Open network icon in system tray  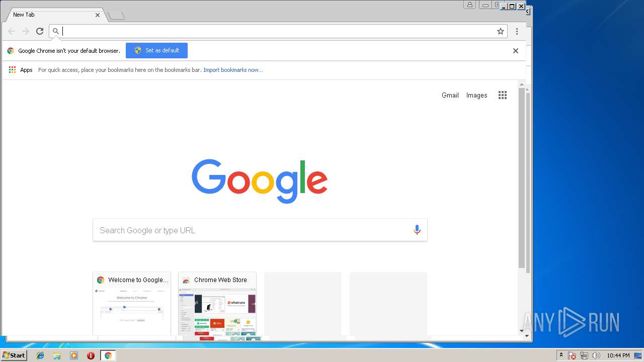tap(584, 355)
